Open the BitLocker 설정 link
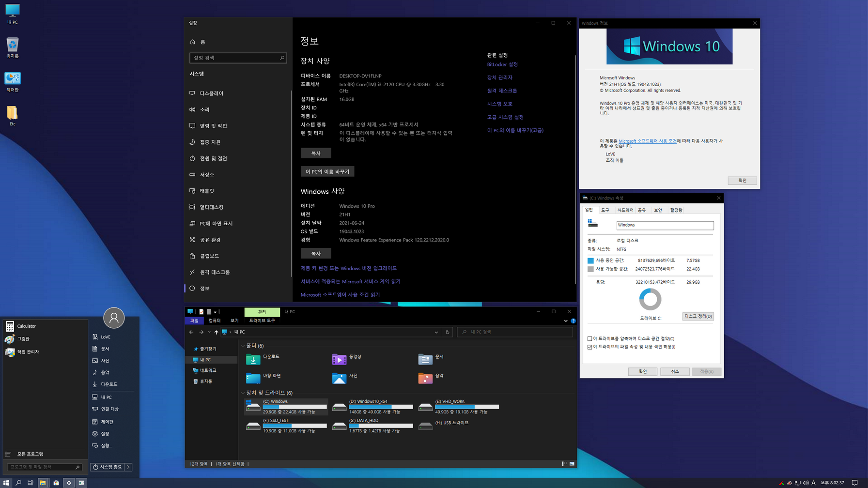The width and height of the screenshot is (868, 488). pos(502,64)
